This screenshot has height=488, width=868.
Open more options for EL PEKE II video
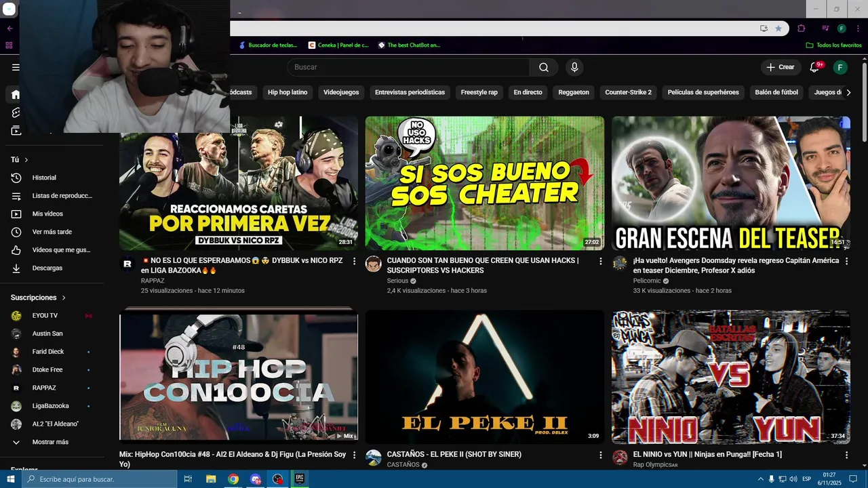(600, 455)
